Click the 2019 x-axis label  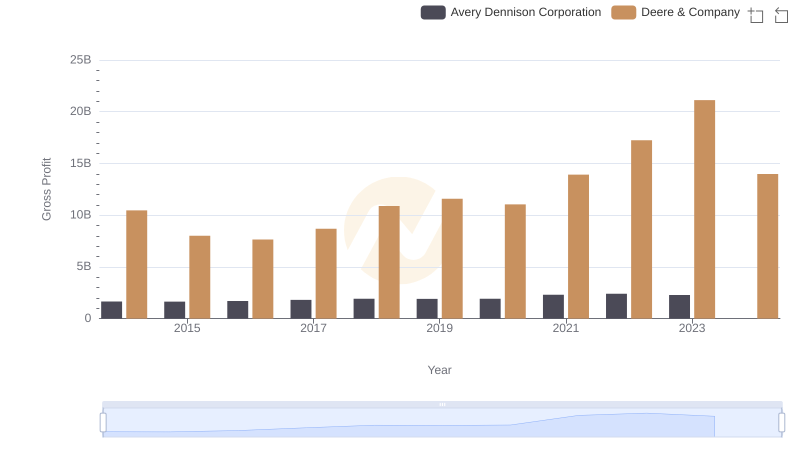pos(439,328)
